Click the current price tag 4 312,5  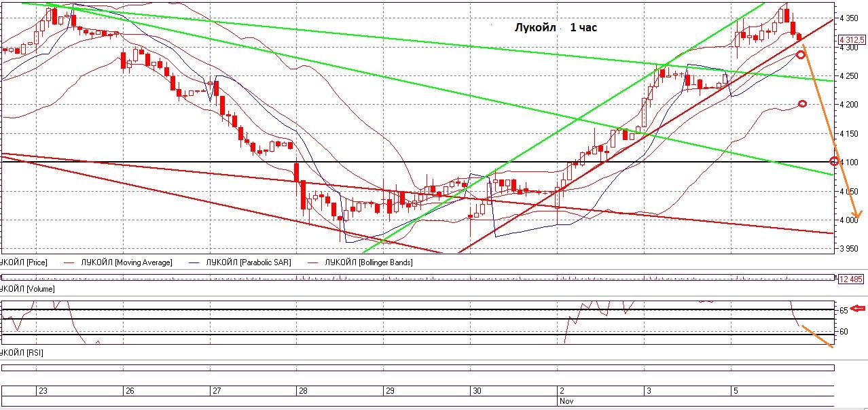click(852, 40)
